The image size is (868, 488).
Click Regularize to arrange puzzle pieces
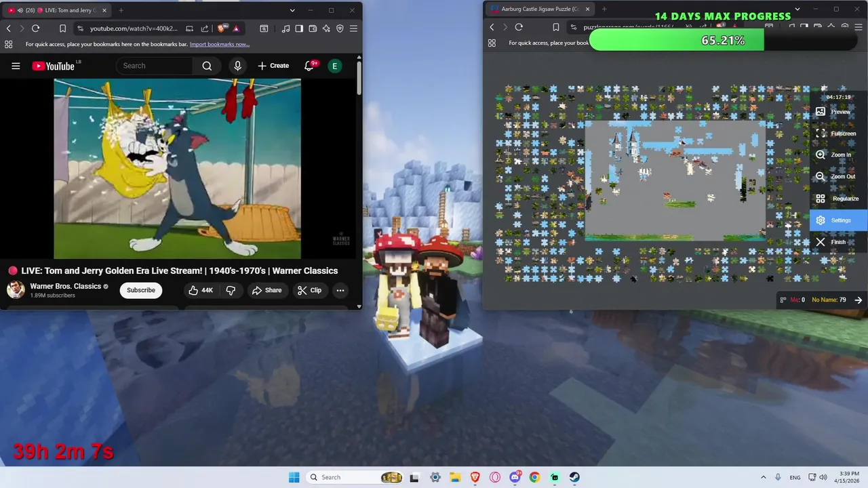839,199
